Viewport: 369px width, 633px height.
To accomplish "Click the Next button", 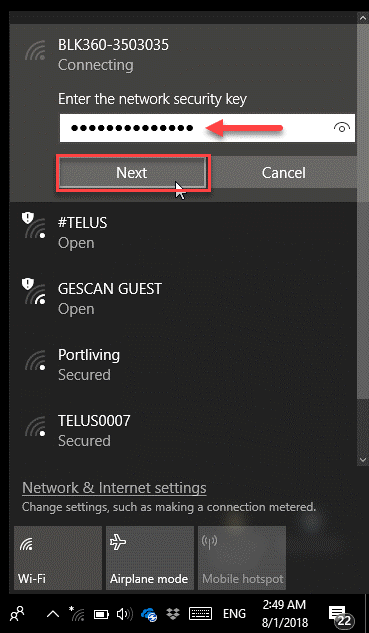I will pyautogui.click(x=132, y=173).
